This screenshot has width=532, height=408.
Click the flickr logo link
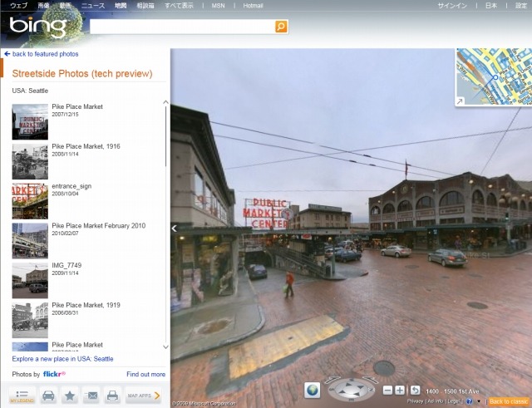point(54,374)
